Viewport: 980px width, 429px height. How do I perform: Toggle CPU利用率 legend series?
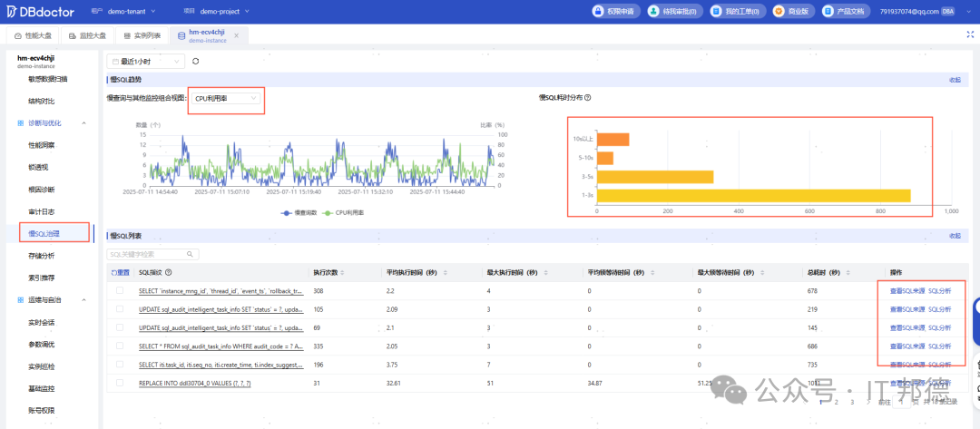point(343,213)
